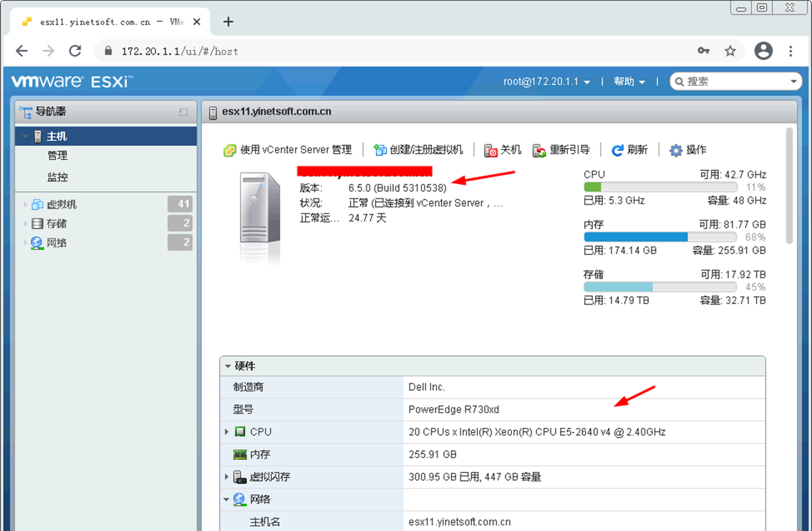Click the manufacturer value Dell Inc.
This screenshot has width=812, height=531.
click(427, 387)
